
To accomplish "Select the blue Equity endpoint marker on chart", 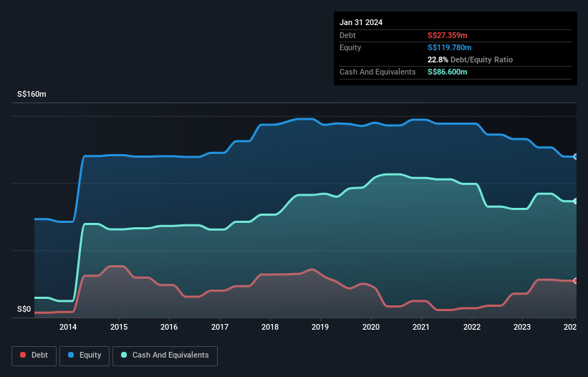I will pyautogui.click(x=576, y=156).
